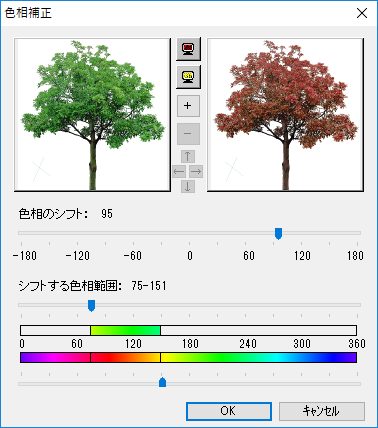Click the hue shift track at -120
The image size is (378, 428).
tap(78, 233)
